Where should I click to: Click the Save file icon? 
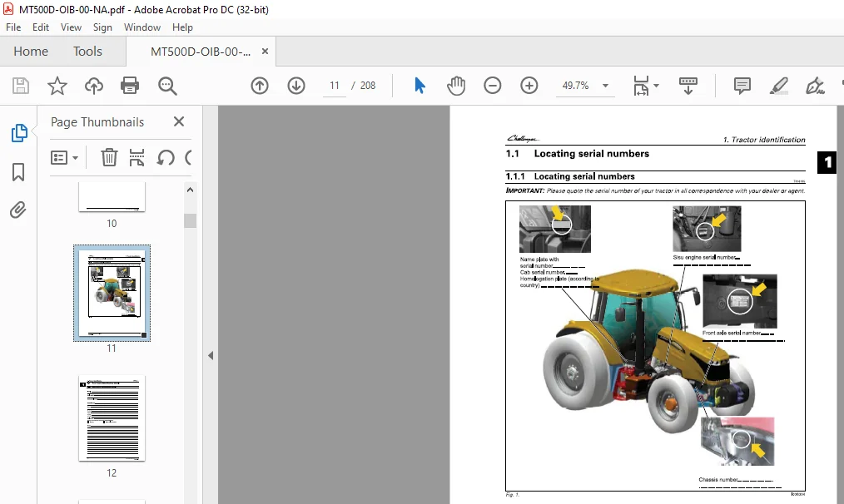[21, 86]
